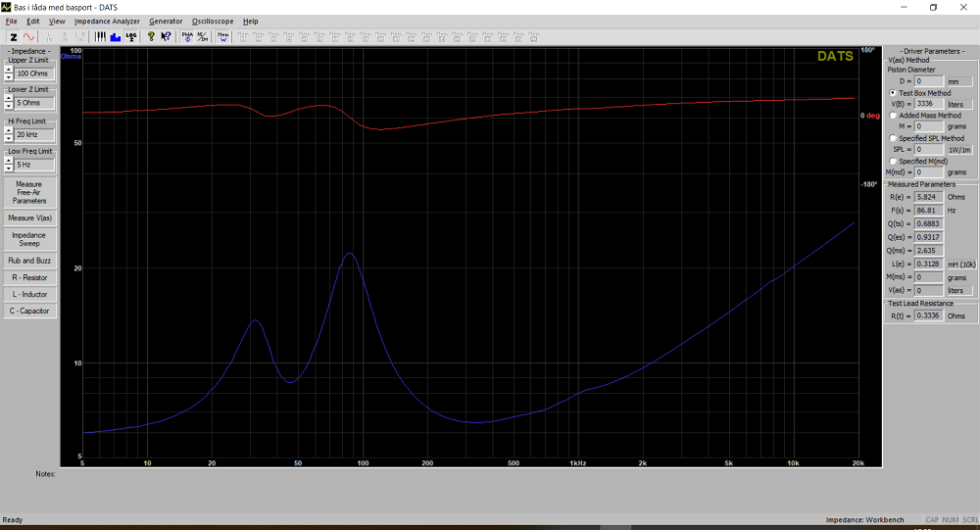
Task: Open the Generator menu
Action: pos(166,22)
